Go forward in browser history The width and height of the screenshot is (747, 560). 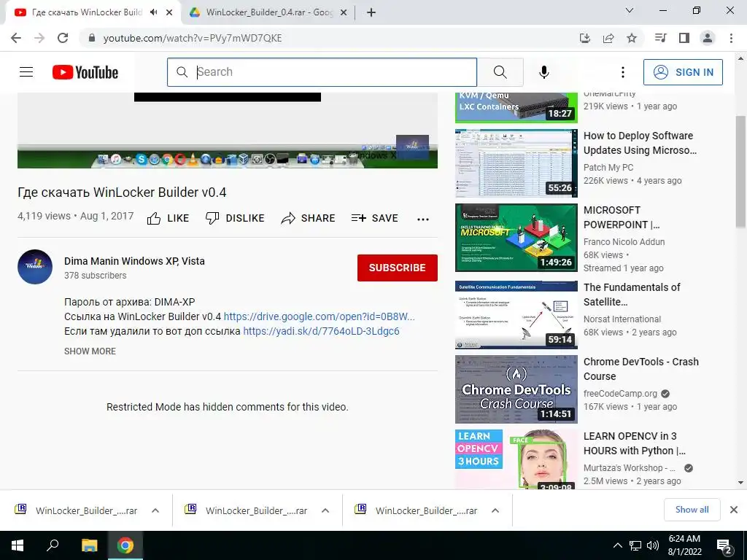39,38
